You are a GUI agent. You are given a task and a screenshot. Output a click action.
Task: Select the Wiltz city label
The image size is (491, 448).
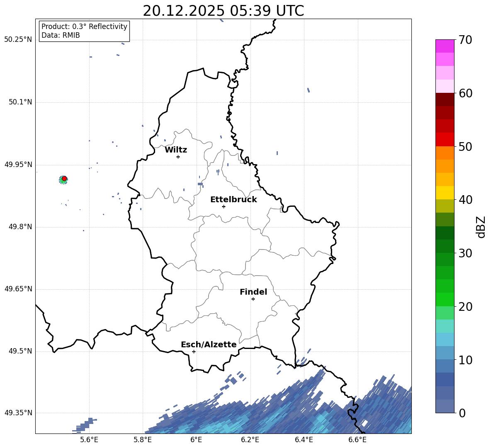(x=176, y=150)
